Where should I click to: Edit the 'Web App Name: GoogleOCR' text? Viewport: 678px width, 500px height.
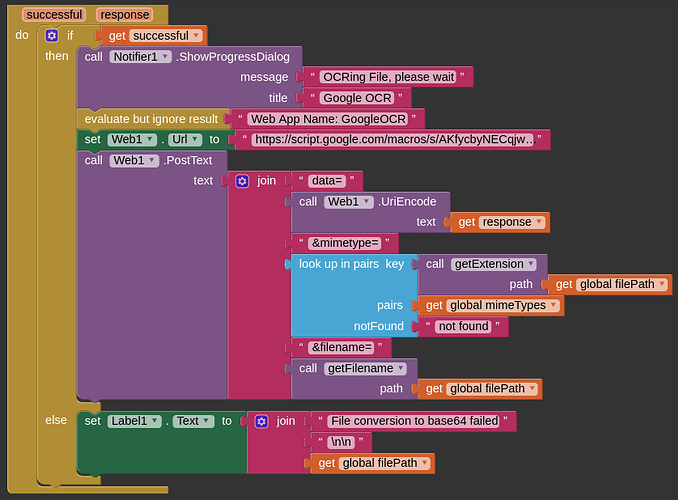point(328,119)
